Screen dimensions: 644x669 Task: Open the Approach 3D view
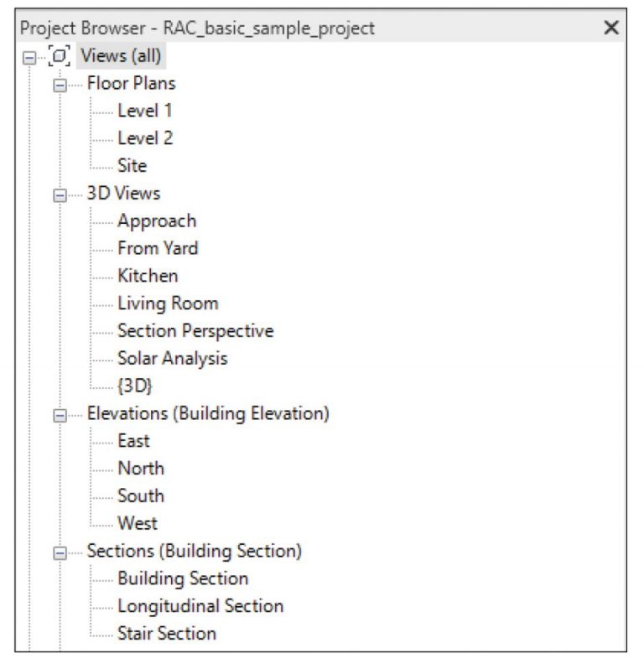click(157, 221)
